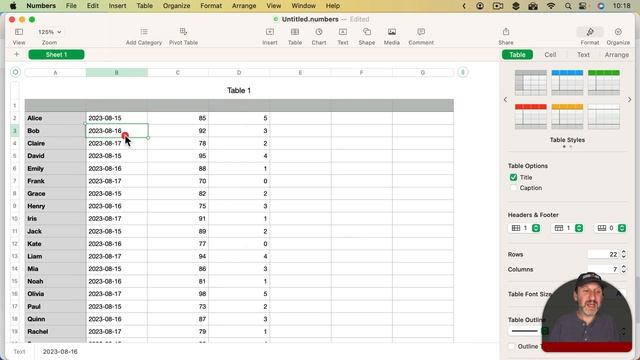The image size is (640, 360).
Task: Show previous table styles with left arrow
Action: 505,100
